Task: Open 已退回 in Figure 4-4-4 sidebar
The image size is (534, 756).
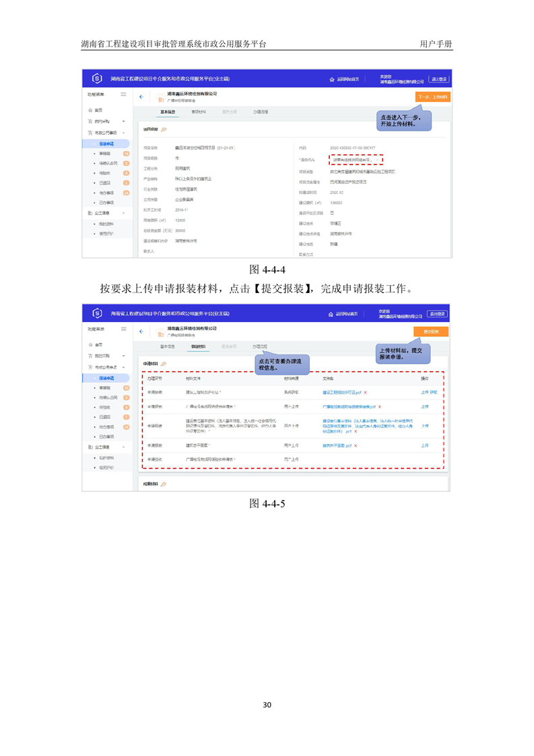Action: (104, 183)
